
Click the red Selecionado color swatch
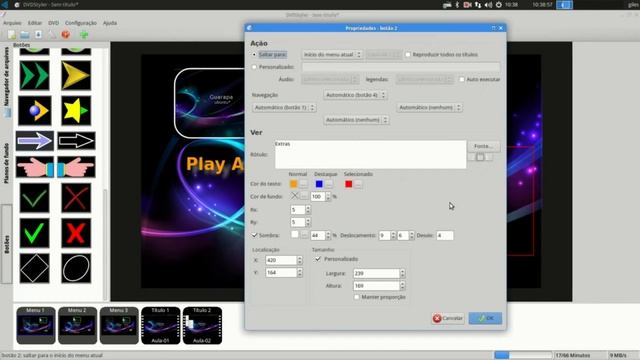click(x=349, y=184)
